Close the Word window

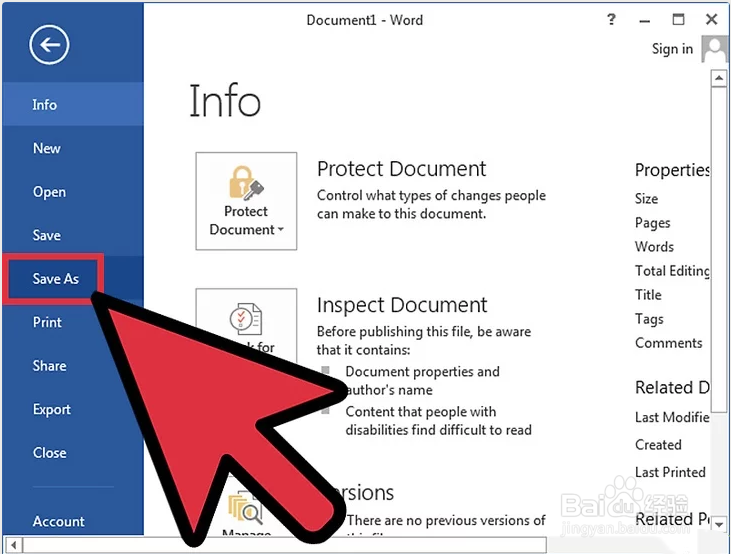coord(711,20)
